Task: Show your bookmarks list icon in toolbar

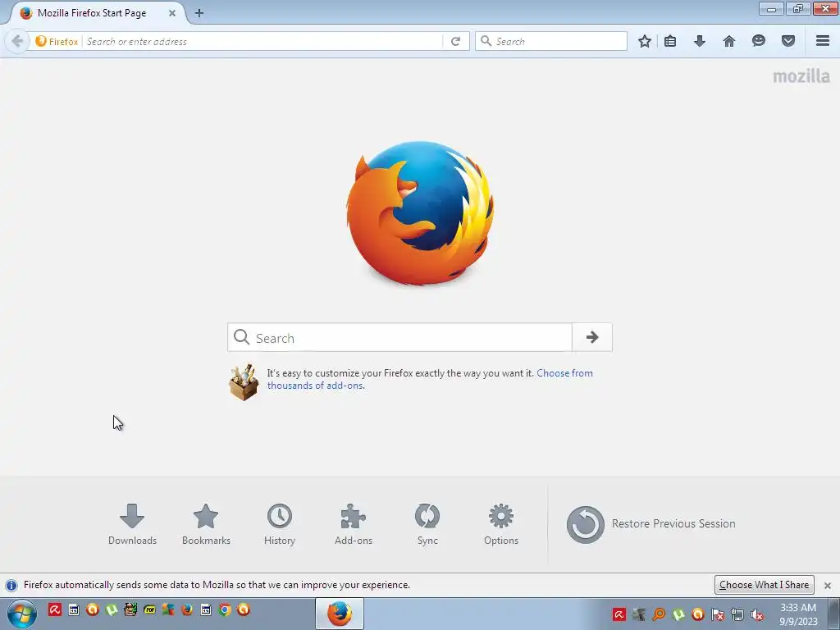Action: [x=670, y=41]
